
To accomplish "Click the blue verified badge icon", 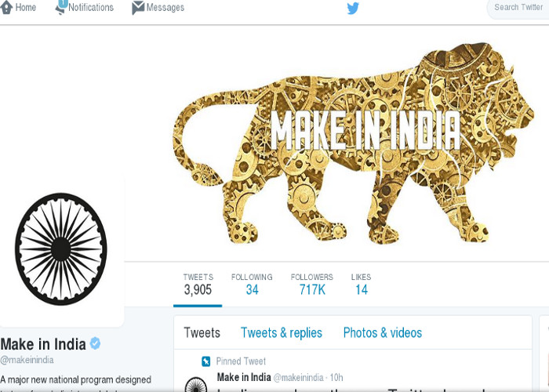I will pos(95,343).
